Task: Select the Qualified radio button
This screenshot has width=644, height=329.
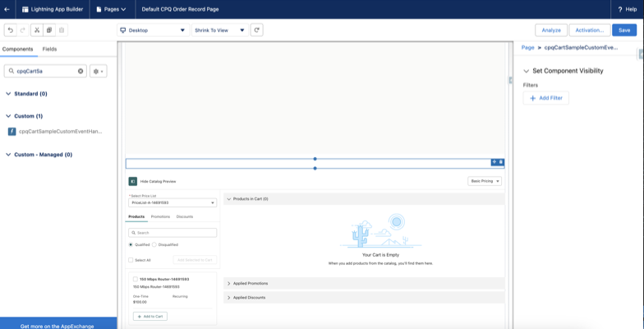Action: 131,245
